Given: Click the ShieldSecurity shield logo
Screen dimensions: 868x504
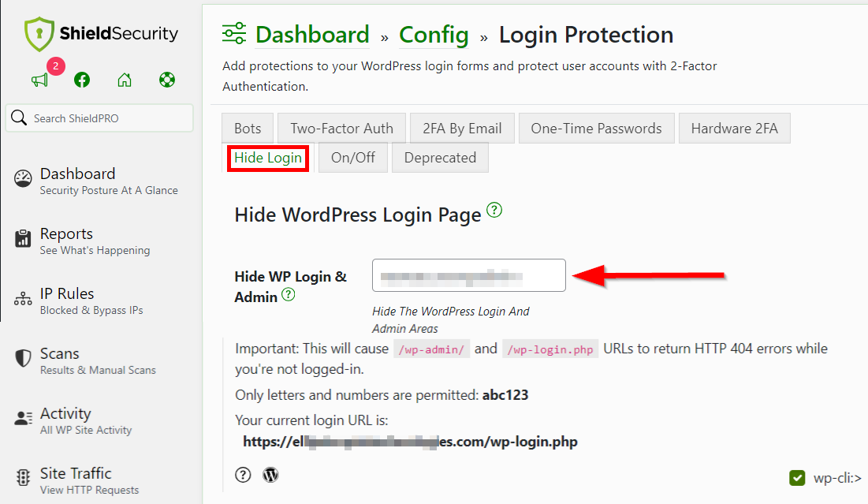Looking at the screenshot, I should [x=38, y=35].
